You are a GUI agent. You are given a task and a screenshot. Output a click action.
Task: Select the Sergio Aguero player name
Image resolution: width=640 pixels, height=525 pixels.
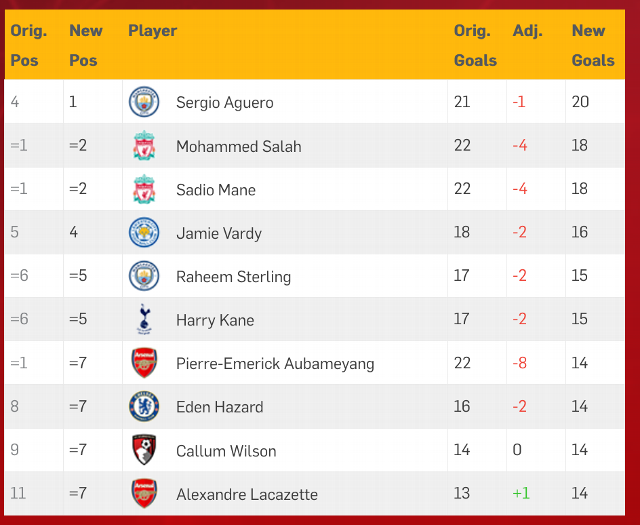pyautogui.click(x=225, y=102)
